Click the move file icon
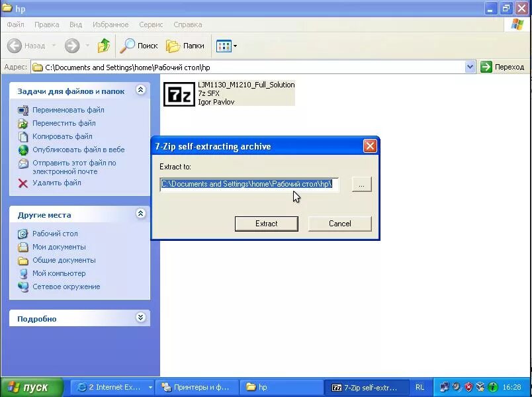Image resolution: width=532 pixels, height=397 pixels. click(23, 124)
